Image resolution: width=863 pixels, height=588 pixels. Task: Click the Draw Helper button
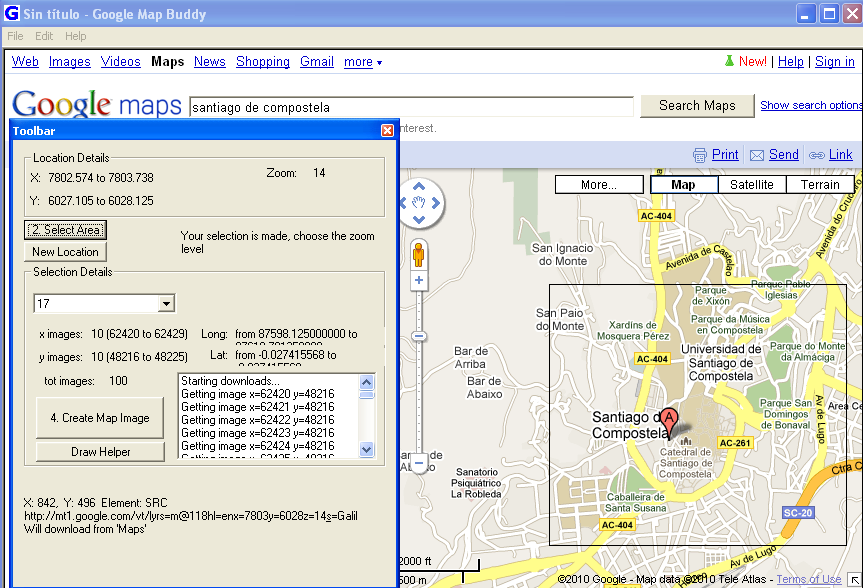click(x=100, y=452)
